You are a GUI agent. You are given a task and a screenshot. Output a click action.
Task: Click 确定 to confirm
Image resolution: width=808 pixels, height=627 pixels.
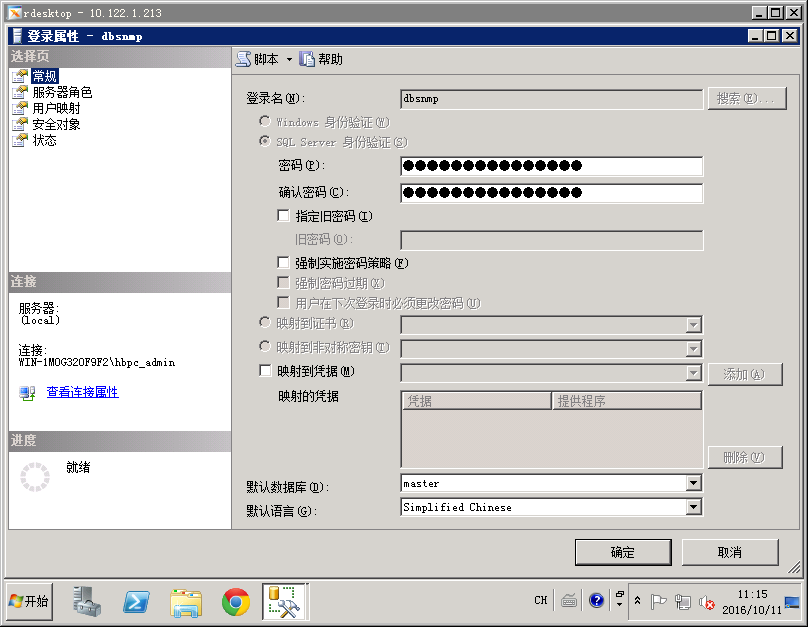click(x=623, y=552)
